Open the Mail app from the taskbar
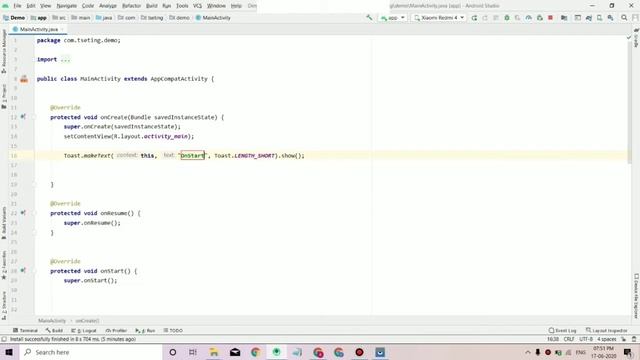This screenshot has width=640, height=360. (235, 352)
